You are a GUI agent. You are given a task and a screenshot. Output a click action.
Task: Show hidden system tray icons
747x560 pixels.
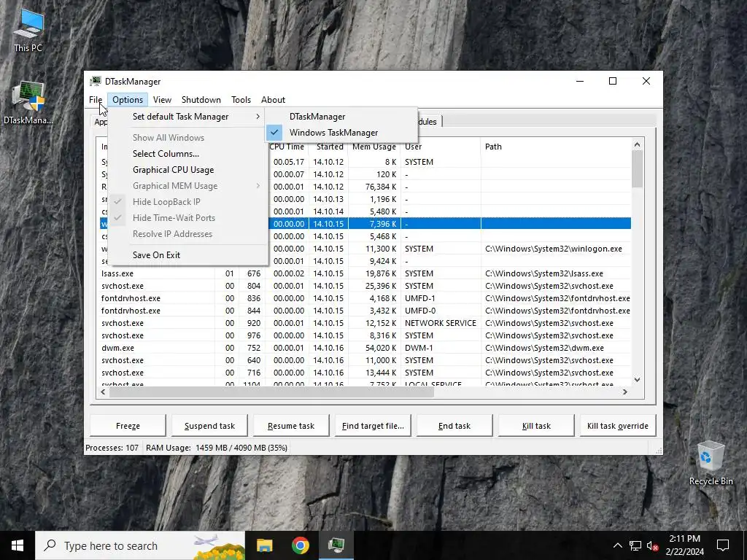point(617,545)
